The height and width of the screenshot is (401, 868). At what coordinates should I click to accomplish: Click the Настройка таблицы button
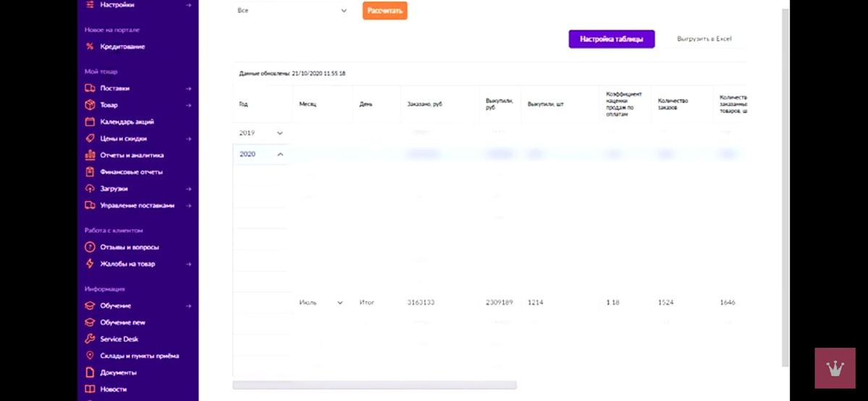point(612,38)
